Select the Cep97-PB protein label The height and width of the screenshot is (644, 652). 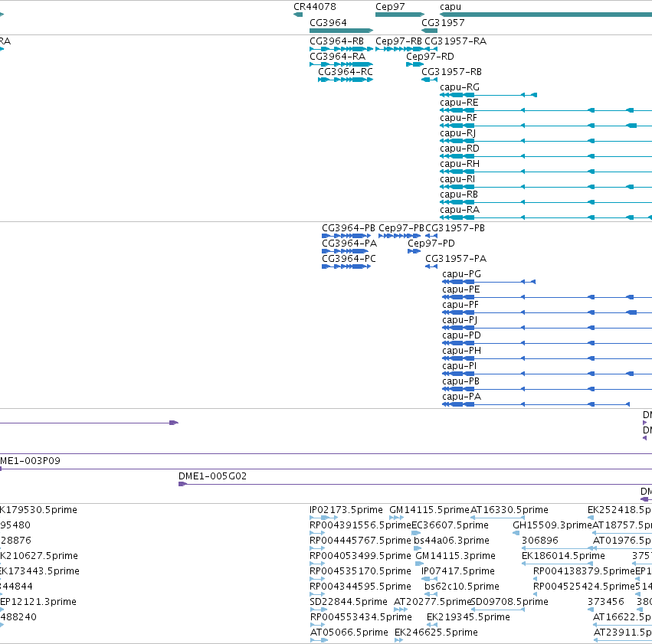pyautogui.click(x=401, y=228)
